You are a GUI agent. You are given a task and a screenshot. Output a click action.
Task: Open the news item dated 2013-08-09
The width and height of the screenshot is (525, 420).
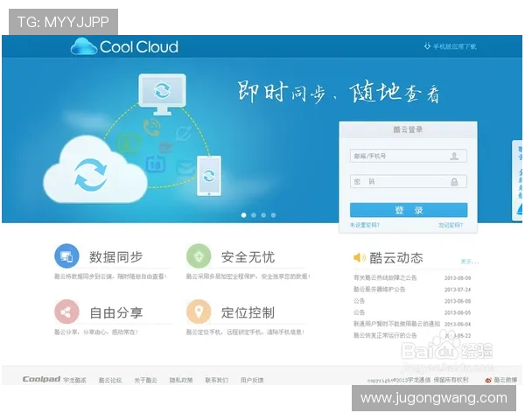click(x=385, y=277)
